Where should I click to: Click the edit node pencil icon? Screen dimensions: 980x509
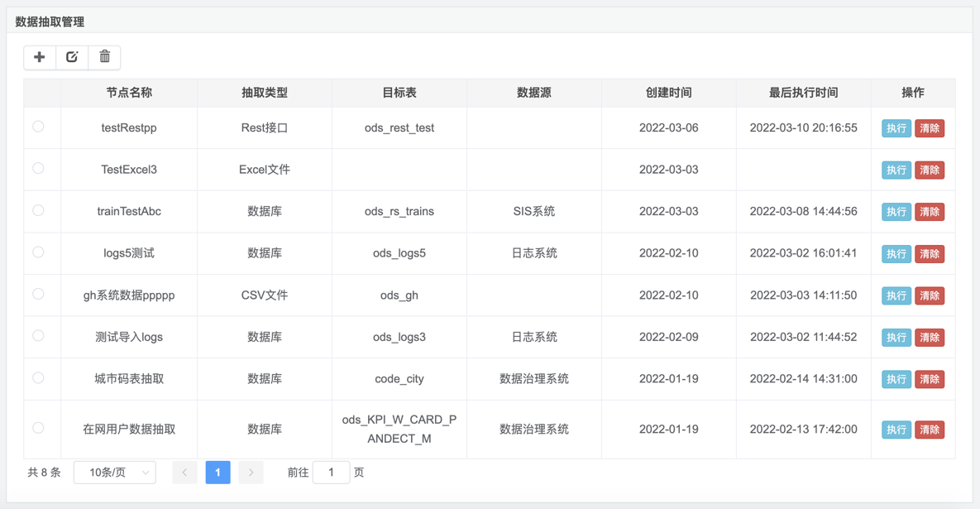point(72,57)
